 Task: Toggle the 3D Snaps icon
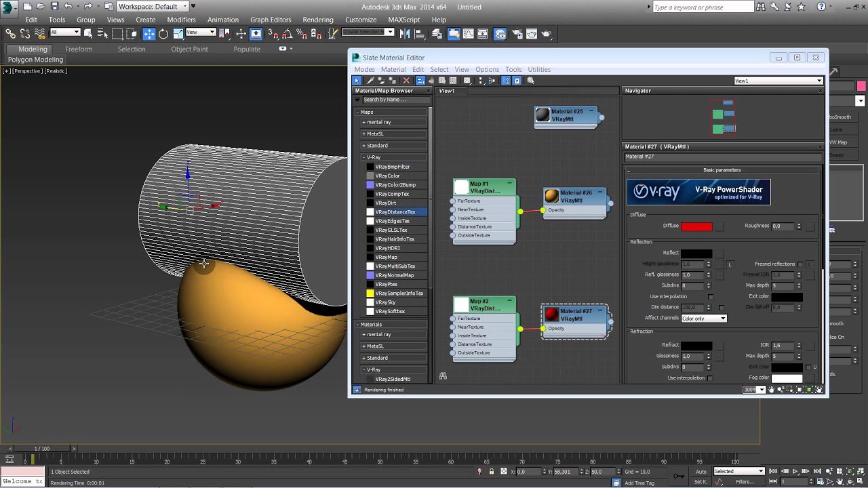click(x=273, y=33)
